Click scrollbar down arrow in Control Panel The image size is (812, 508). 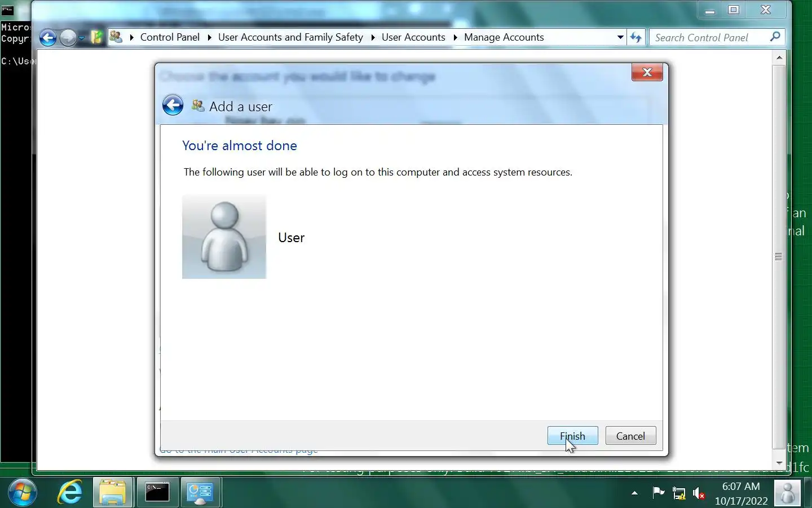779,463
